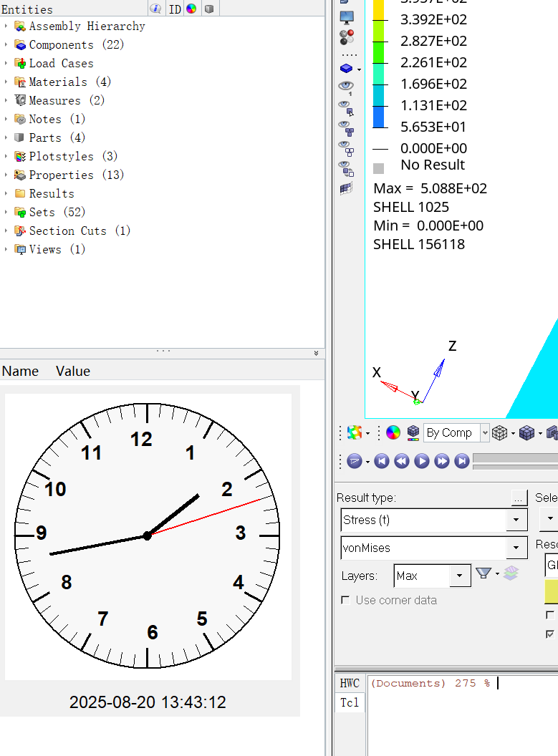Select the HWC command tab
Screen dimensions: 558x756
[350, 684]
